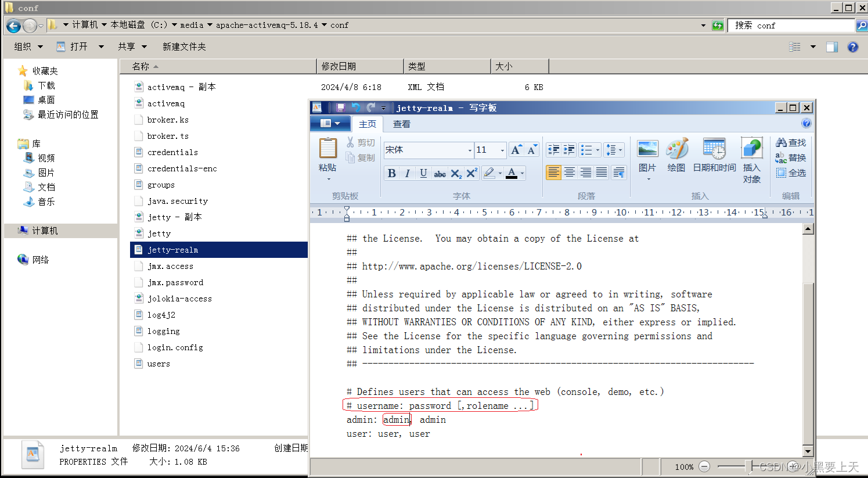
Task: Select the login.config file
Action: tap(175, 347)
